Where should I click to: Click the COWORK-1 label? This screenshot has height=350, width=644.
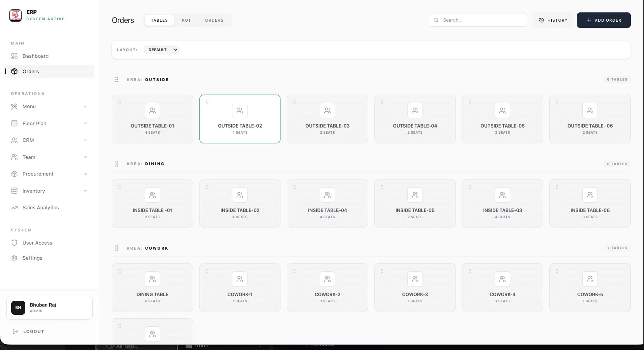tap(240, 295)
